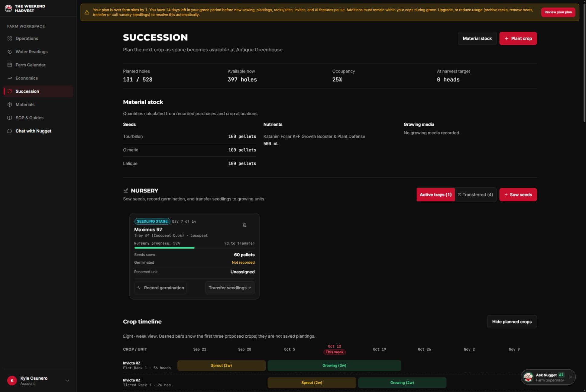586x392 pixels.
Task: Open Farm Calendar from the sidebar
Action: click(38, 65)
